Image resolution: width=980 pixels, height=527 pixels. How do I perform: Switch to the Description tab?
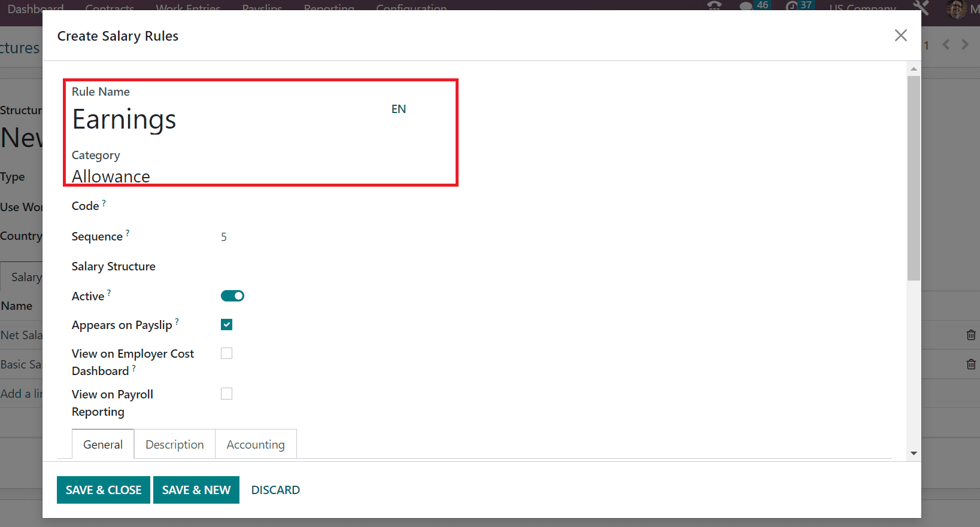(175, 444)
